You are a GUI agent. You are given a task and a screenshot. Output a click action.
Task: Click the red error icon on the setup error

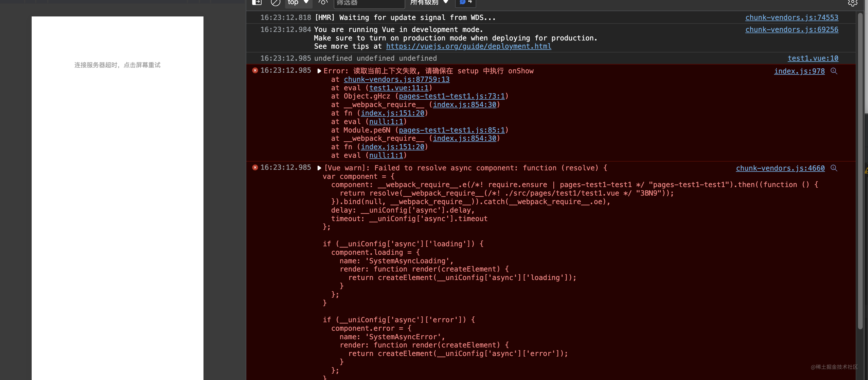(x=255, y=70)
